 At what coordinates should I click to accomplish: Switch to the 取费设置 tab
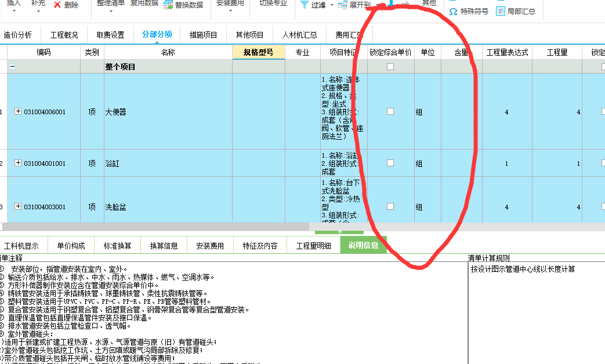[x=111, y=35]
